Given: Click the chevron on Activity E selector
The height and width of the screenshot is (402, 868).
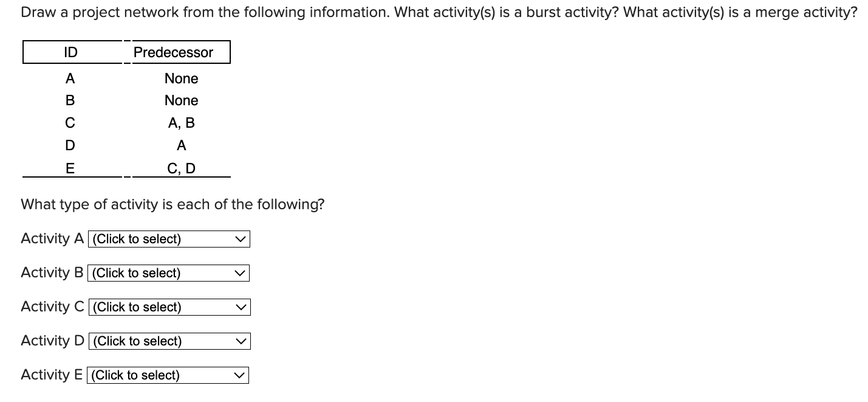Looking at the screenshot, I should tap(240, 375).
